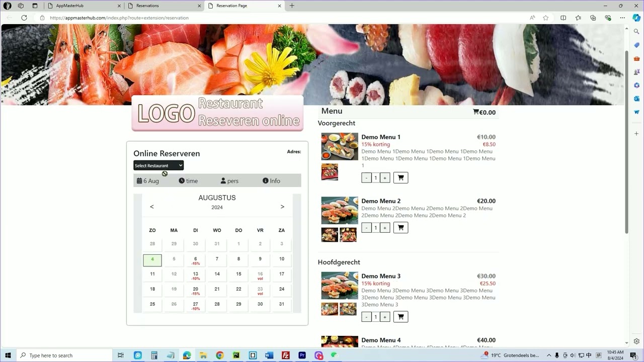644x362 pixels.
Task: Open Task View in taskbar
Action: tap(121, 355)
